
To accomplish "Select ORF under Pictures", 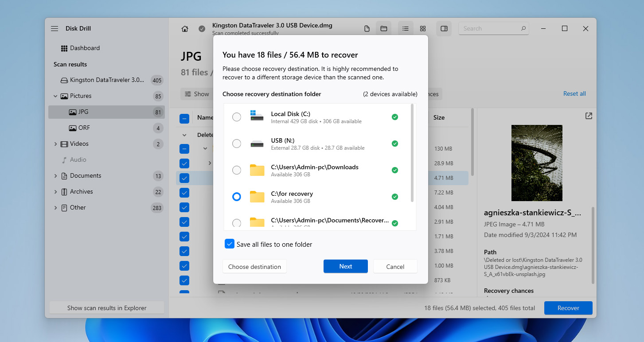I will coord(84,128).
